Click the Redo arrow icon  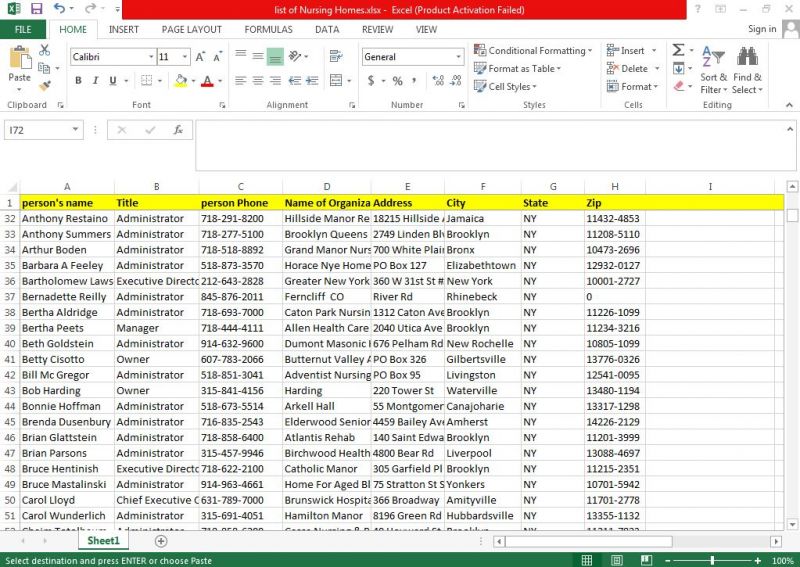pos(90,9)
